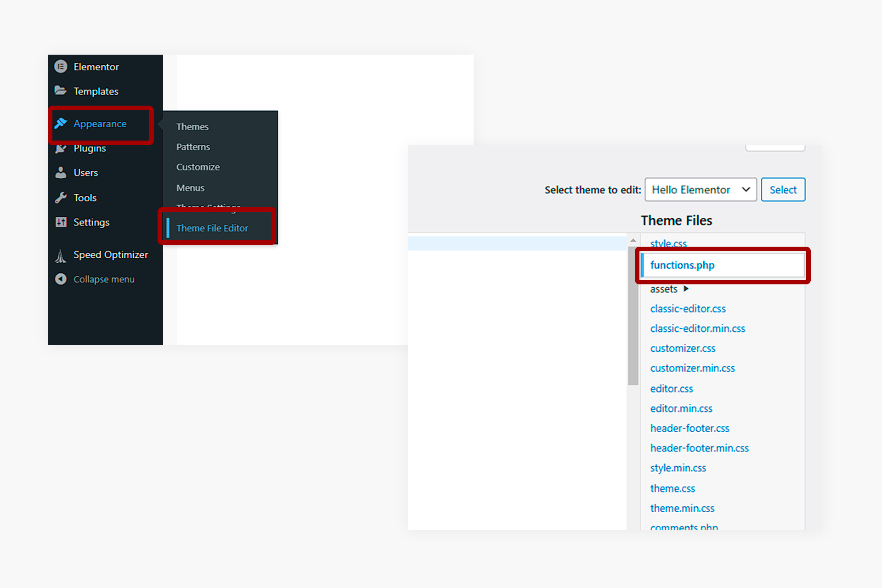
Task: Open Menus submenu entry
Action: [190, 188]
